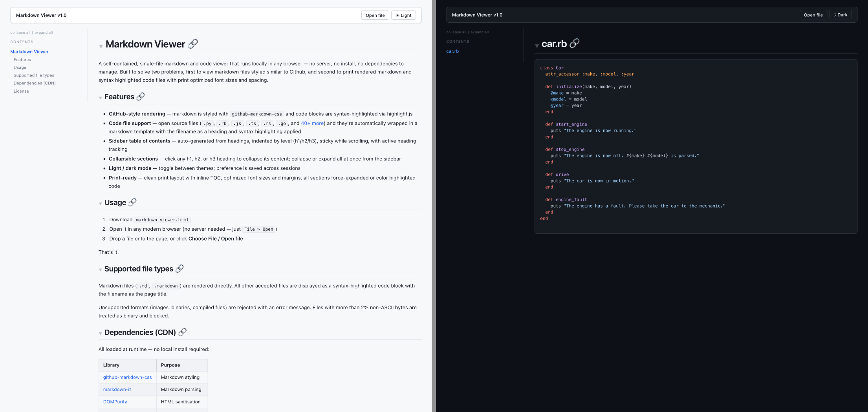
Task: Click the link anchor icon next to Features
Action: click(141, 96)
